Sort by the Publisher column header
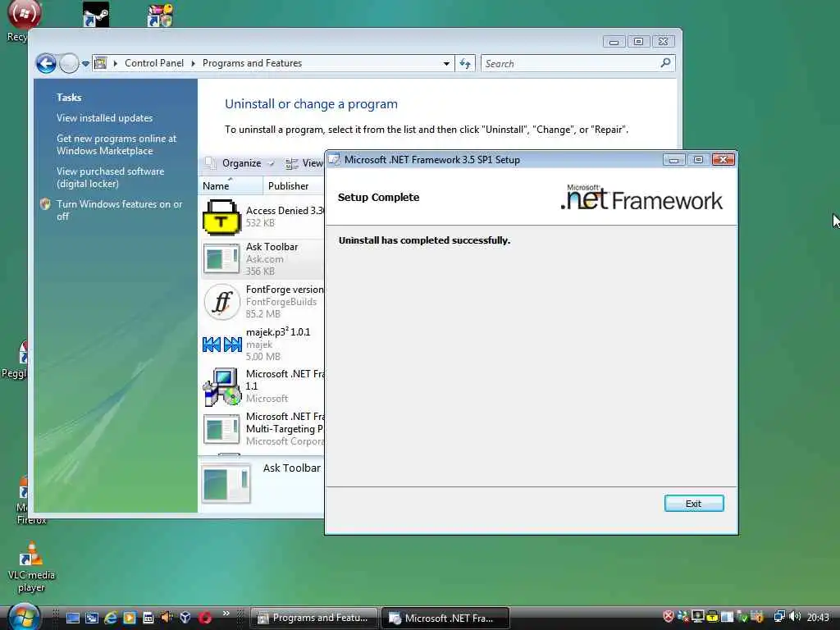Screen dimensions: 840x630 293,186
